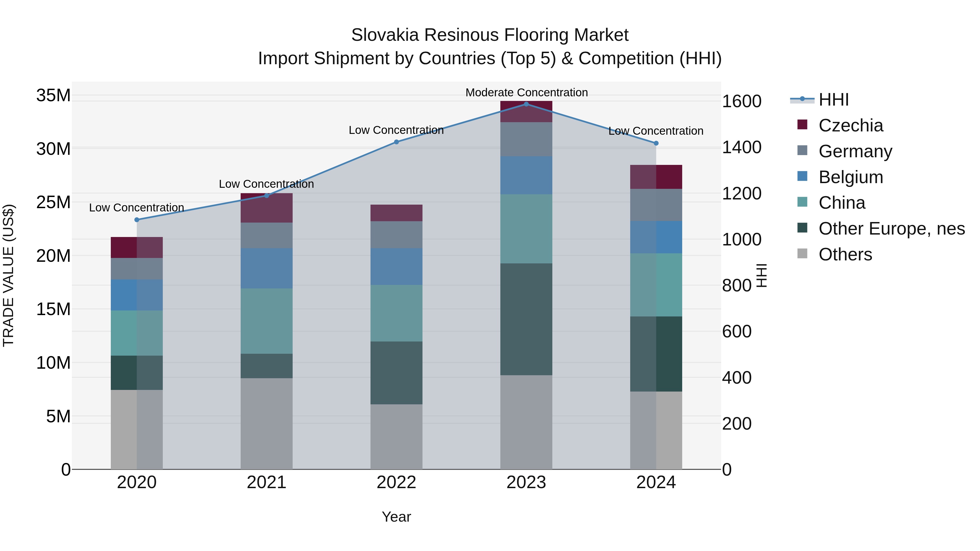980x551 pixels.
Task: Click the 2022 x-axis label
Action: point(396,482)
